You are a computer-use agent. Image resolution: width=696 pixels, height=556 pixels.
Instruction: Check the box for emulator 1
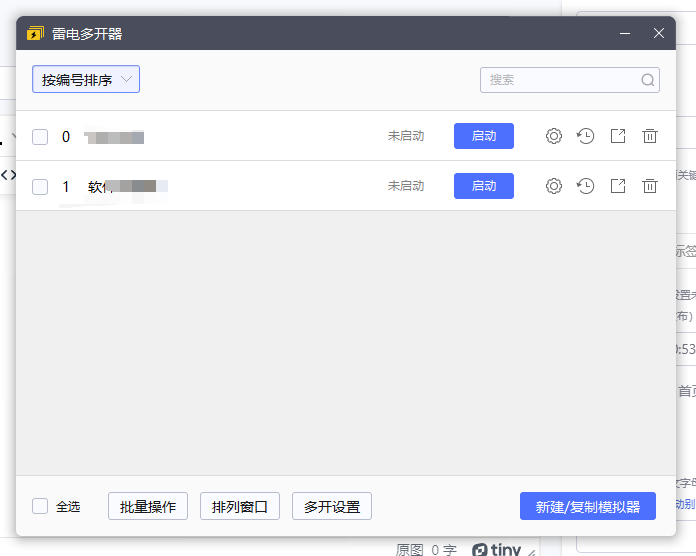pyautogui.click(x=40, y=187)
